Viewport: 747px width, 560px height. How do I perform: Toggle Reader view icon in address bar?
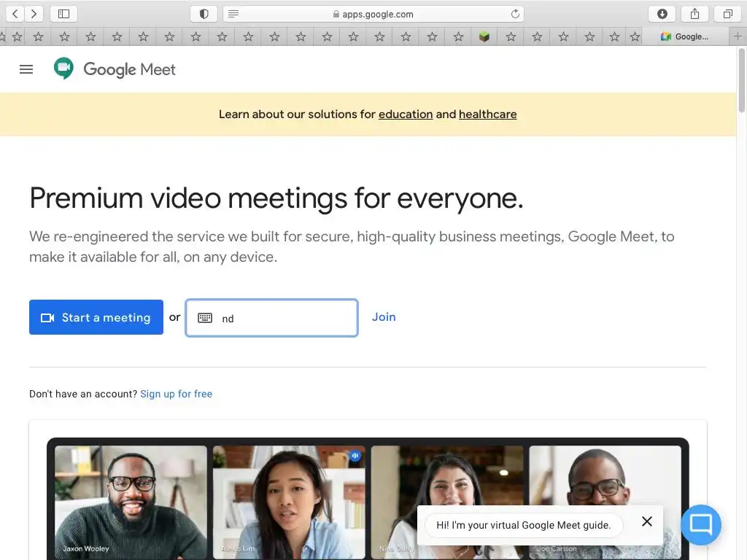(233, 14)
